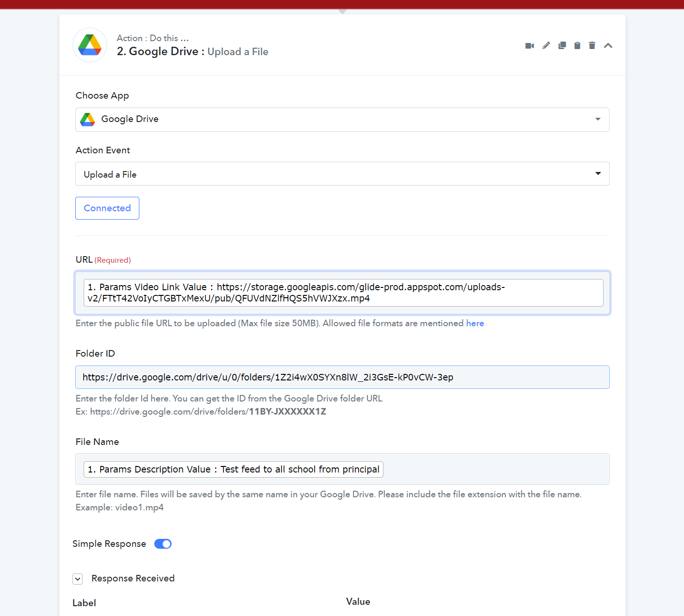Click the File Name input field
This screenshot has width=684, height=616.
point(342,469)
